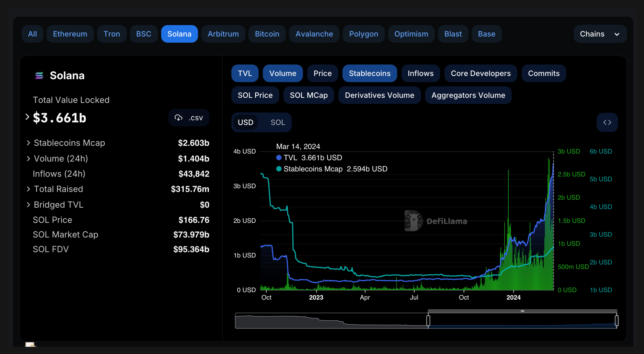Enable the Price chart metric
The height and width of the screenshot is (354, 644).
tap(323, 73)
